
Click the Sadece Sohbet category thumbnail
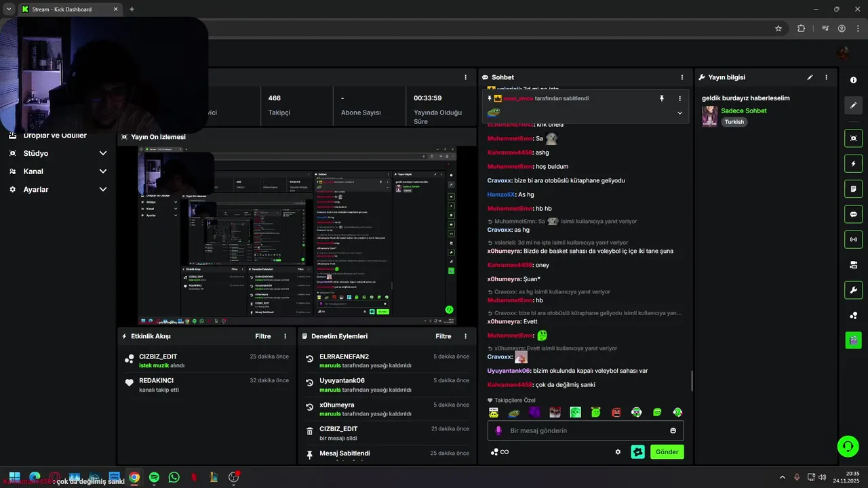coord(709,116)
